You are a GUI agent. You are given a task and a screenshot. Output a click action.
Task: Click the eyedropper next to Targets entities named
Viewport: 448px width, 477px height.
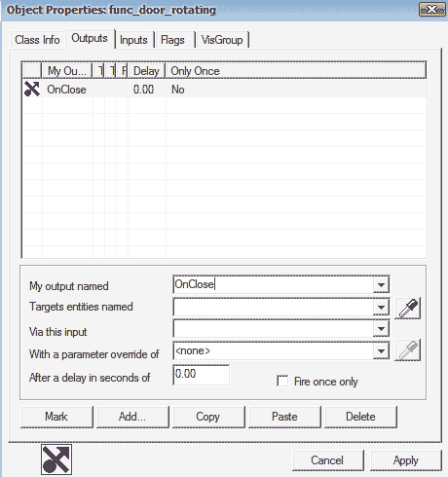coord(408,308)
